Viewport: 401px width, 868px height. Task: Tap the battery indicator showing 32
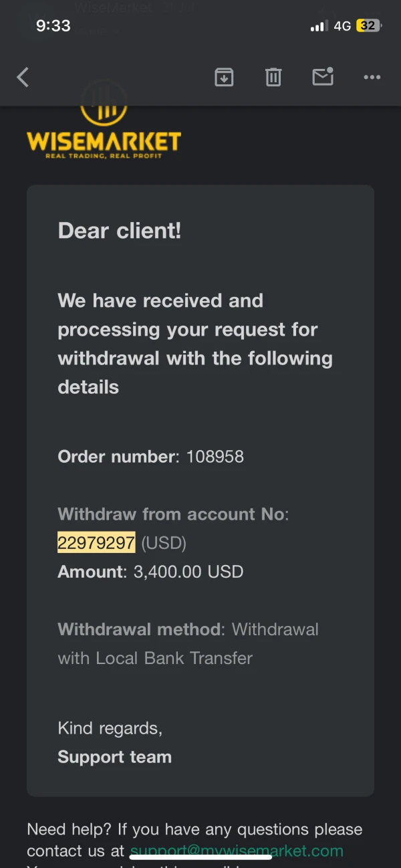[368, 26]
